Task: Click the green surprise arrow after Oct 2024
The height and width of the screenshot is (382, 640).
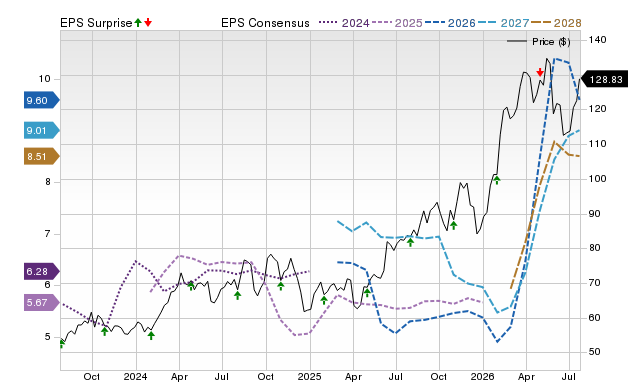Action: pyautogui.click(x=280, y=286)
